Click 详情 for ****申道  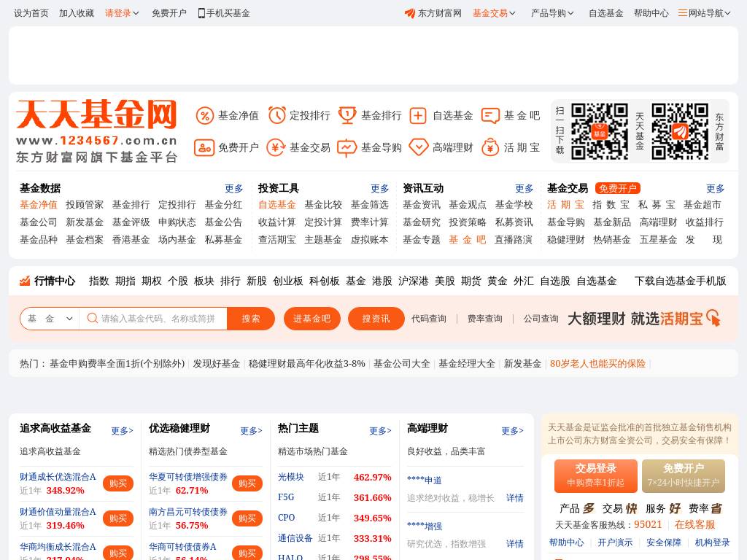[x=514, y=498]
